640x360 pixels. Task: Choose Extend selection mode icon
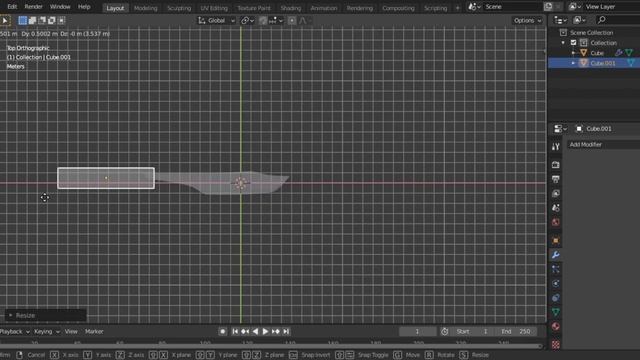tap(32, 20)
